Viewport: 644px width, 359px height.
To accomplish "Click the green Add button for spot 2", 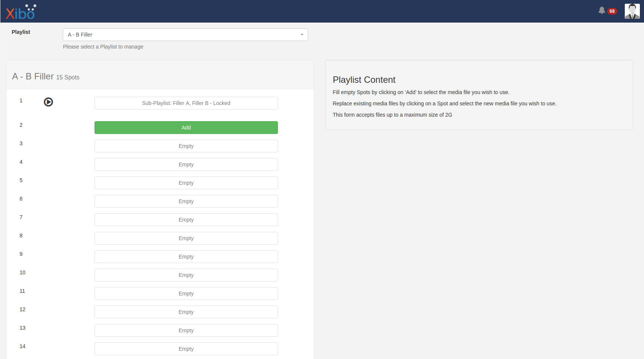I will [186, 128].
